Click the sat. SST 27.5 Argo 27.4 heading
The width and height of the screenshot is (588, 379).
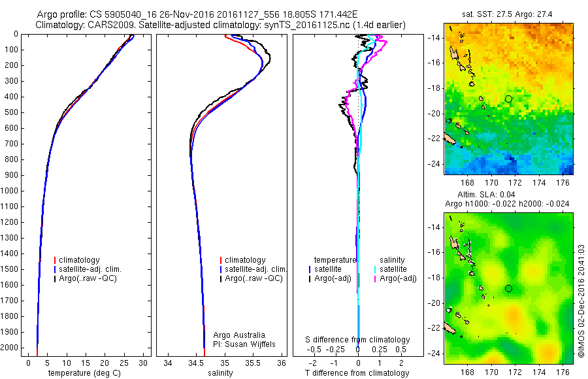(x=507, y=14)
